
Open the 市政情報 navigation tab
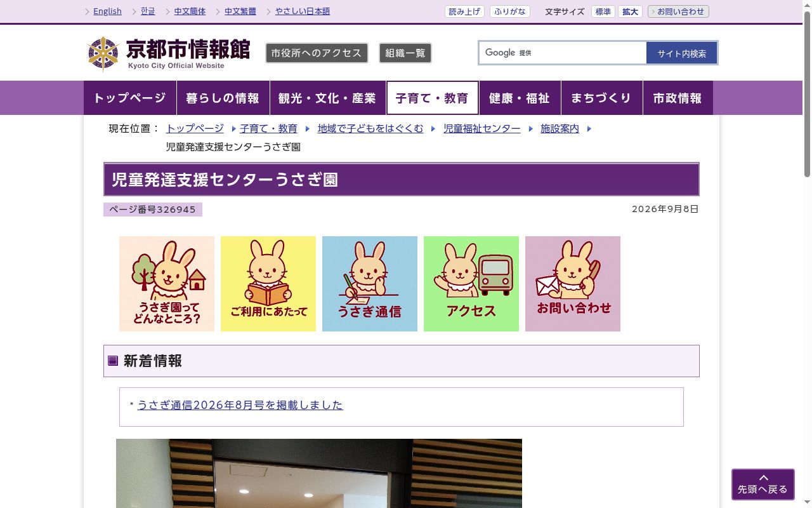coord(678,98)
